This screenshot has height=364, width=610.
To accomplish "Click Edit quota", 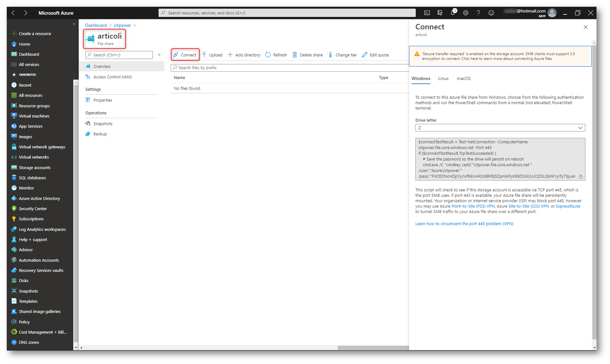I will 375,55.
